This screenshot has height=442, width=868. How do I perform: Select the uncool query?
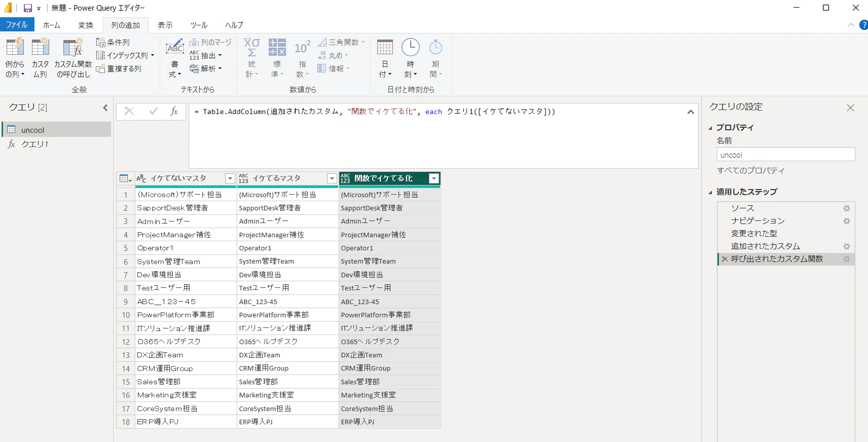click(56, 130)
